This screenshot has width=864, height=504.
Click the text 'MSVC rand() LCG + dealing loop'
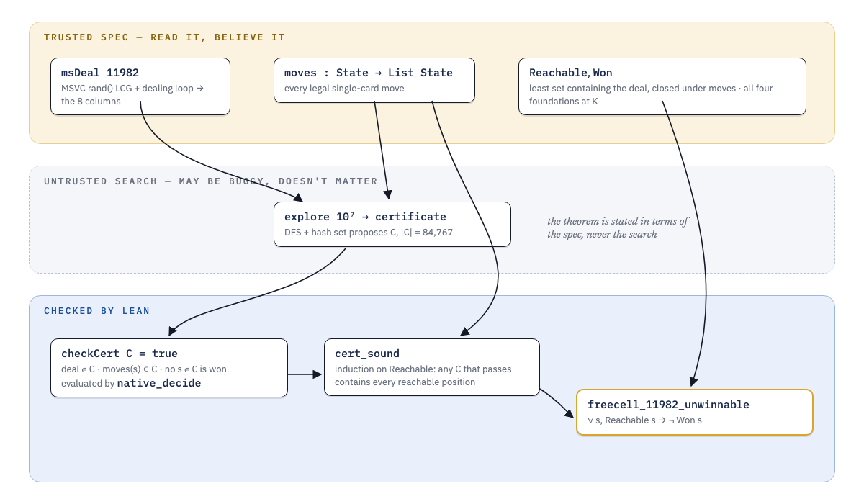pos(128,89)
